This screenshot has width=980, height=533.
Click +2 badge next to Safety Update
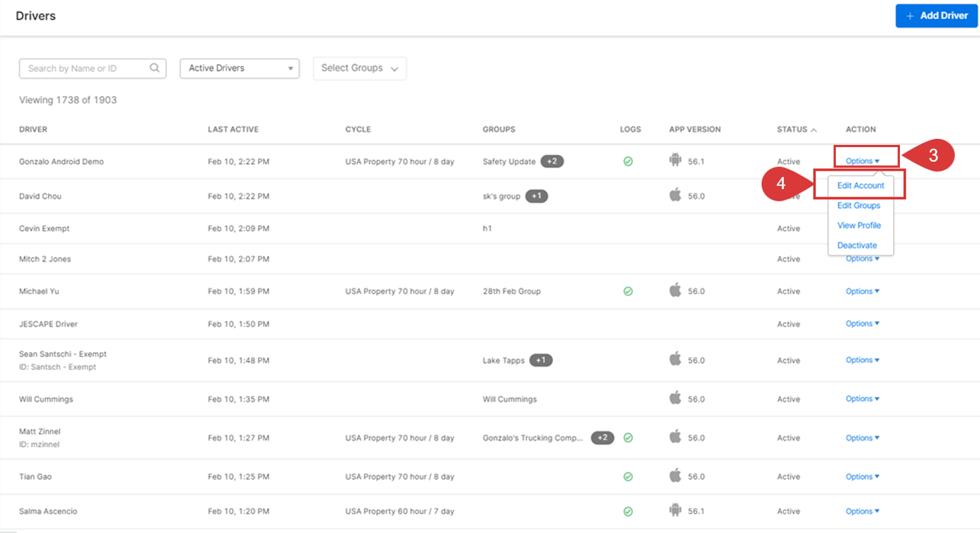tap(552, 162)
